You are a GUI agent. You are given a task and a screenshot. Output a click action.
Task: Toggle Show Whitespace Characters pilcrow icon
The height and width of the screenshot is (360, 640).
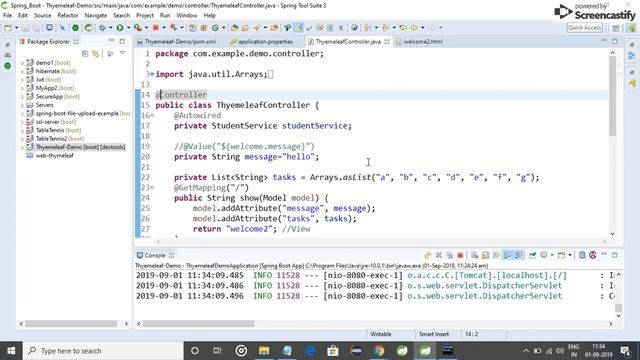click(x=341, y=28)
